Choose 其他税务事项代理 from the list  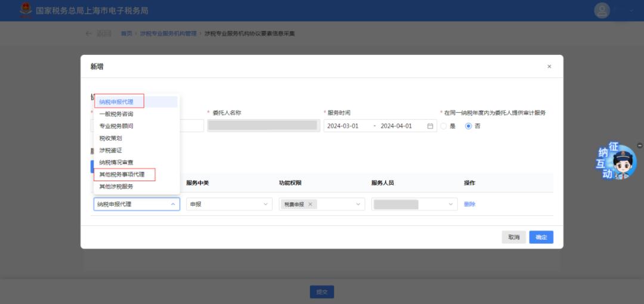122,175
